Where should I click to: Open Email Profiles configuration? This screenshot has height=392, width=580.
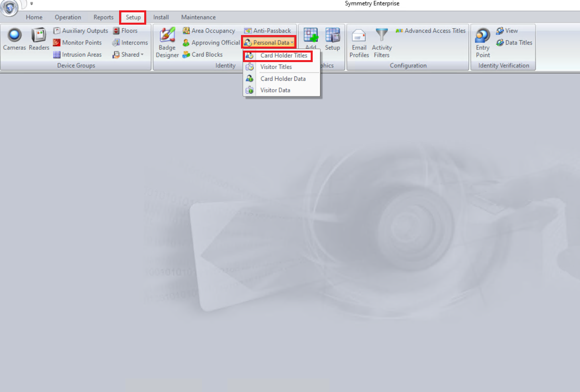click(x=359, y=43)
